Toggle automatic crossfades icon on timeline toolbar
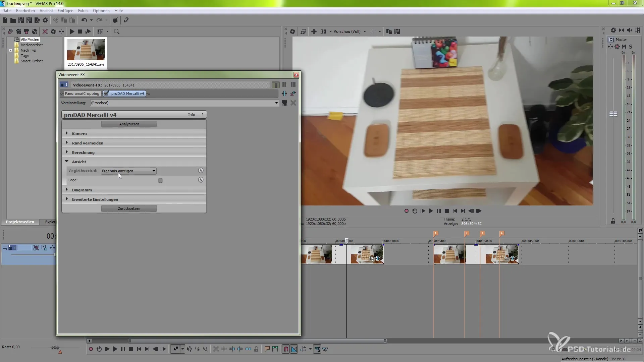 294,349
